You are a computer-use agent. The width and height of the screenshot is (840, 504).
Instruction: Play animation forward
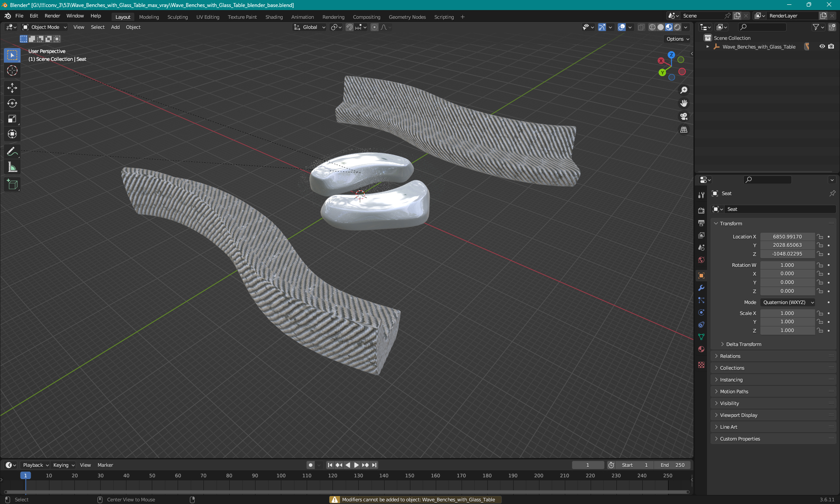coord(356,465)
